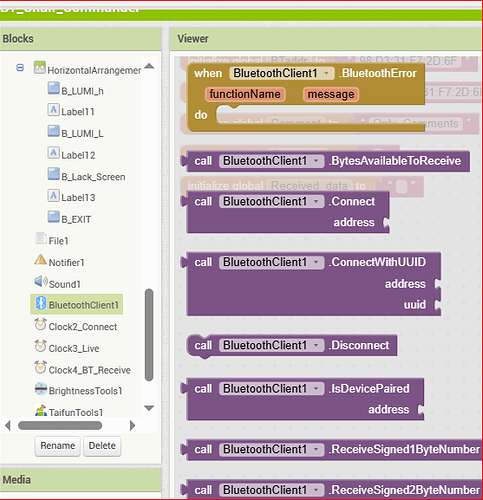Click the File1 document icon

(41, 238)
